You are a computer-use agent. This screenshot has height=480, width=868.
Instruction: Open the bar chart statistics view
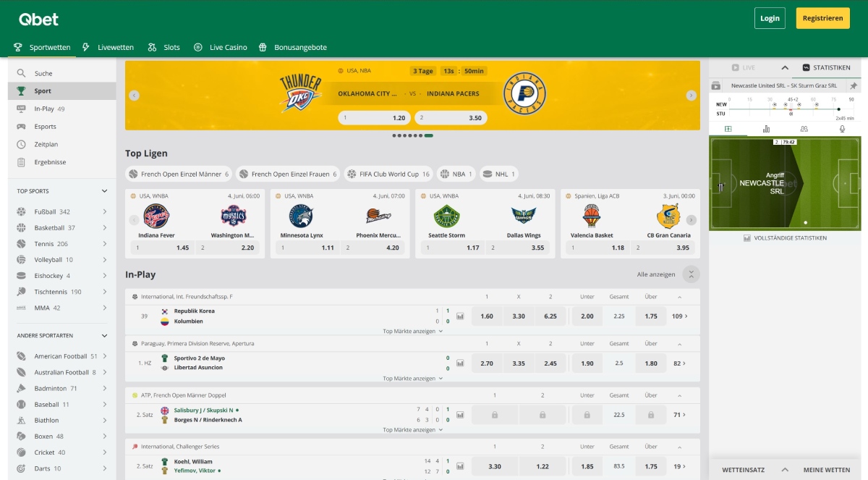click(766, 129)
